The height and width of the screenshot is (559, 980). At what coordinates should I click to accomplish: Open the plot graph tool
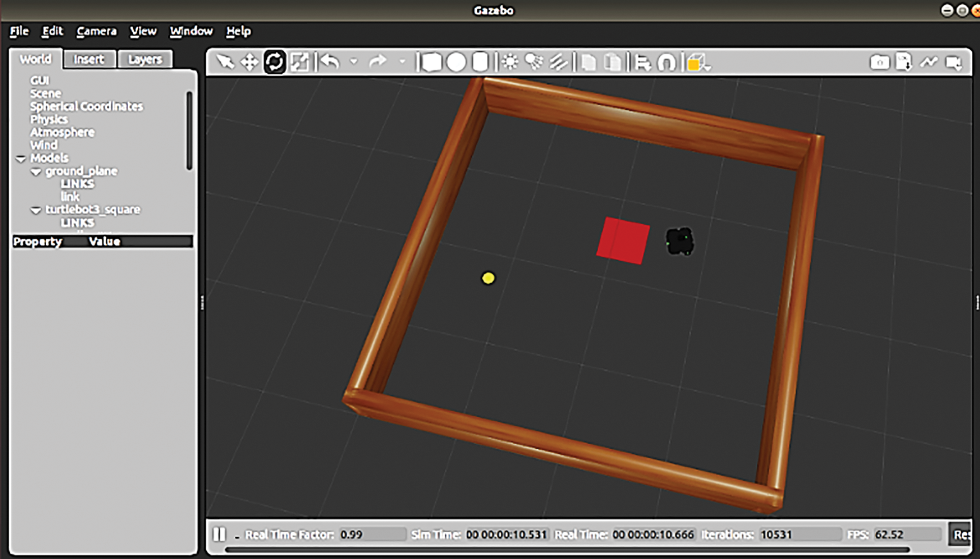[x=929, y=63]
